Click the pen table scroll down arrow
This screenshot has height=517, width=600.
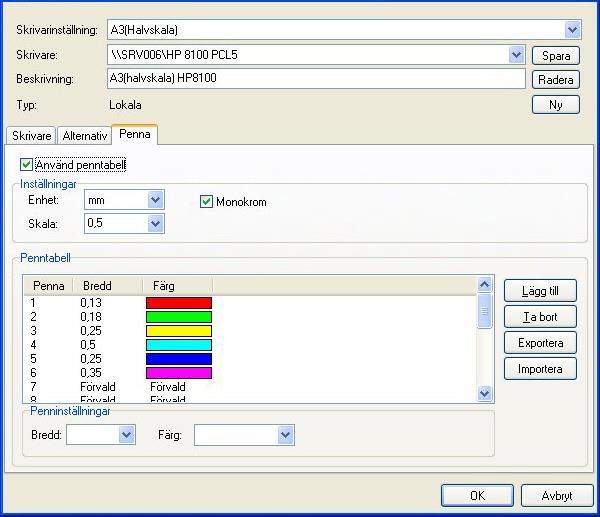[484, 393]
